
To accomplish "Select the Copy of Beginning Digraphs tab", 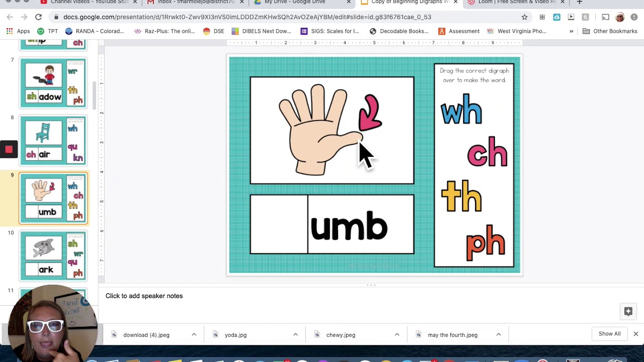I will click(409, 2).
